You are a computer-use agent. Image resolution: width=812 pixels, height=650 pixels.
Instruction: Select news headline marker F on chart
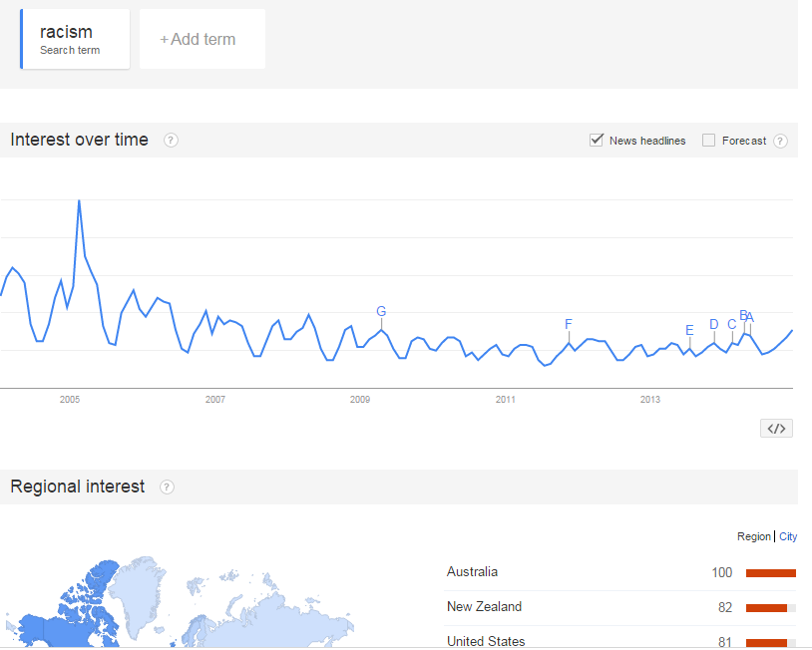click(569, 324)
